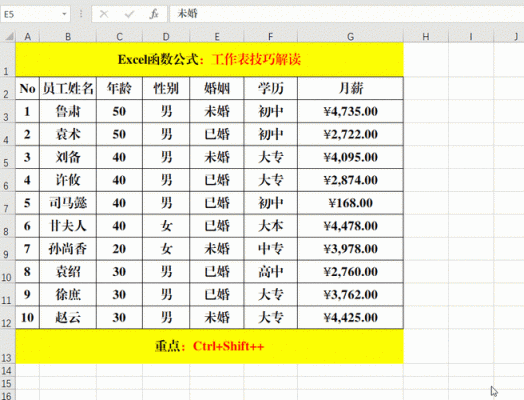Click the 高中 education cell
Viewport: 524px width, 400px height.
[271, 272]
